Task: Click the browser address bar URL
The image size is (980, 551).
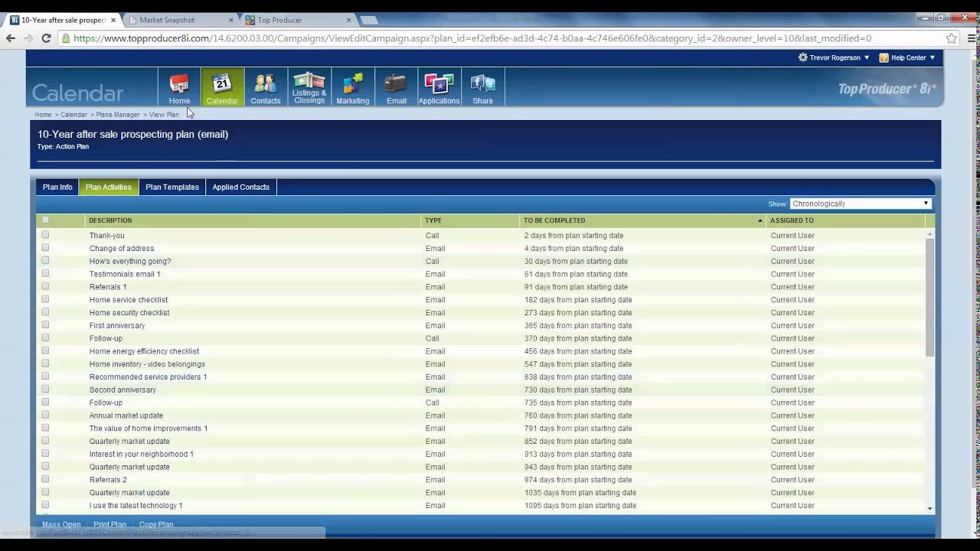Action: 472,38
